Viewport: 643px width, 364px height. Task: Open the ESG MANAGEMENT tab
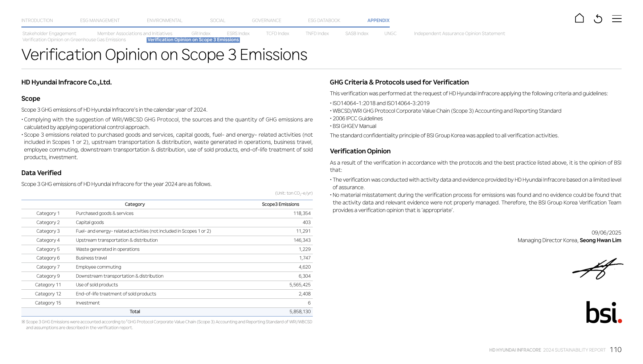(100, 20)
